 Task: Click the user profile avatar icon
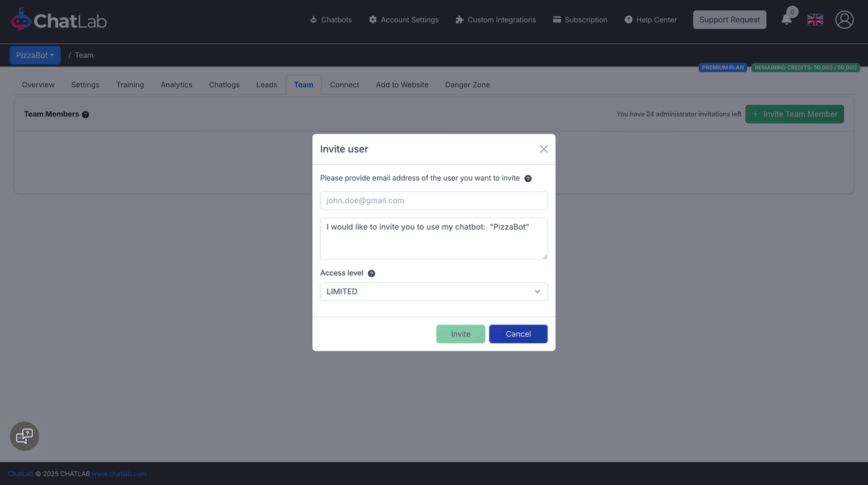tap(844, 20)
